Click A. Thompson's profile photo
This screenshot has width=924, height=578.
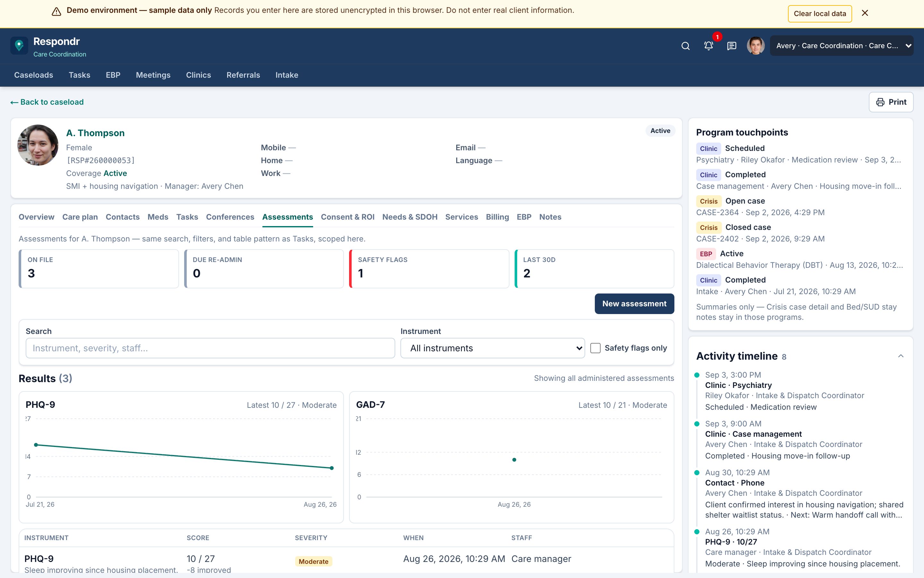pyautogui.click(x=38, y=145)
